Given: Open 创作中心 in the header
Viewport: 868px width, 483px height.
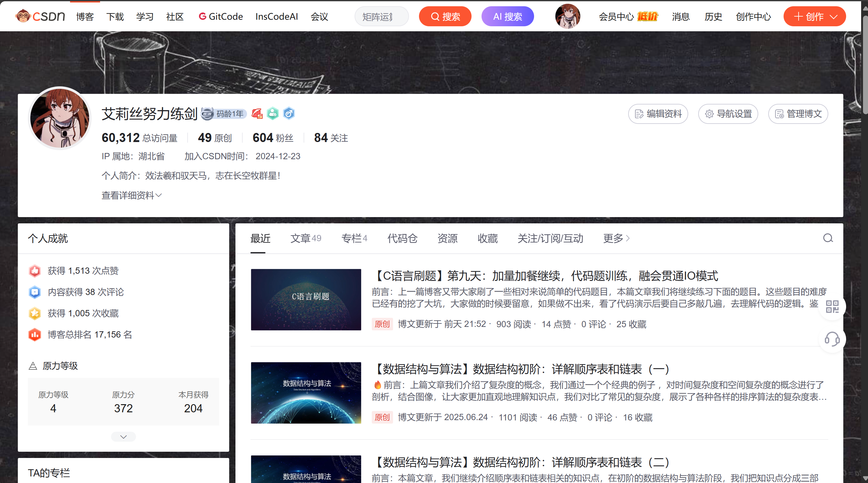Looking at the screenshot, I should click(x=753, y=16).
